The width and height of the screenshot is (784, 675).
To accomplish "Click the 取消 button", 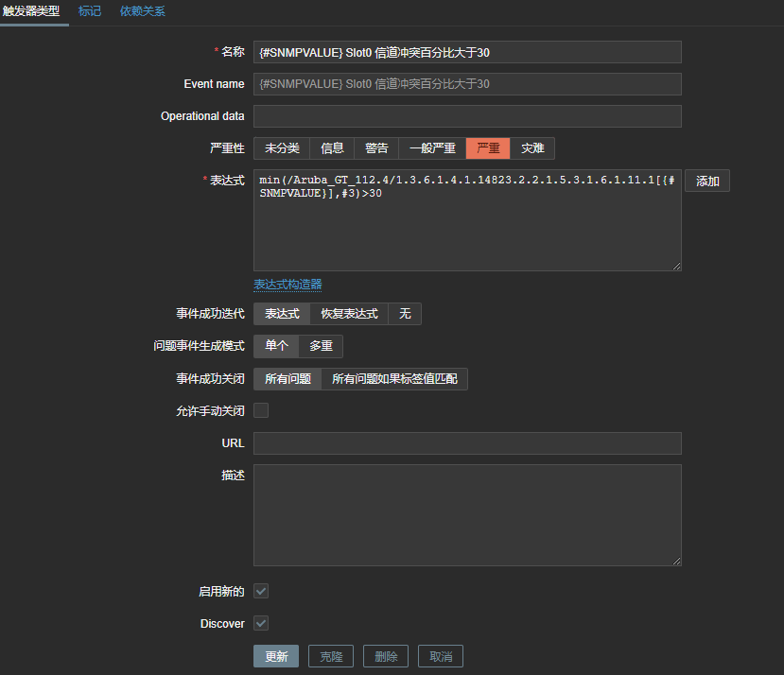I will click(x=441, y=657).
